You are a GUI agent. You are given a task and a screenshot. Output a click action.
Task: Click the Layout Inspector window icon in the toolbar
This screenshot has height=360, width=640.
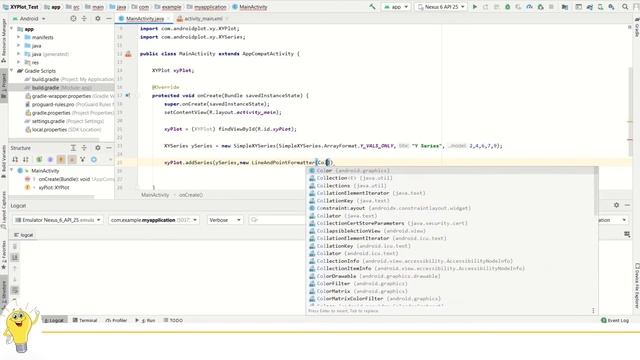coord(578,7)
